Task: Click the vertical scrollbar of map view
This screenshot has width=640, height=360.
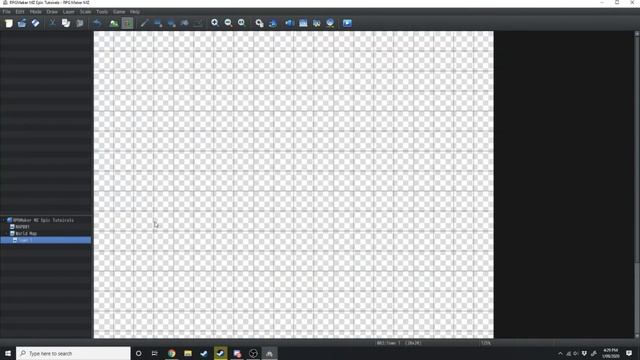Action: tap(637, 184)
